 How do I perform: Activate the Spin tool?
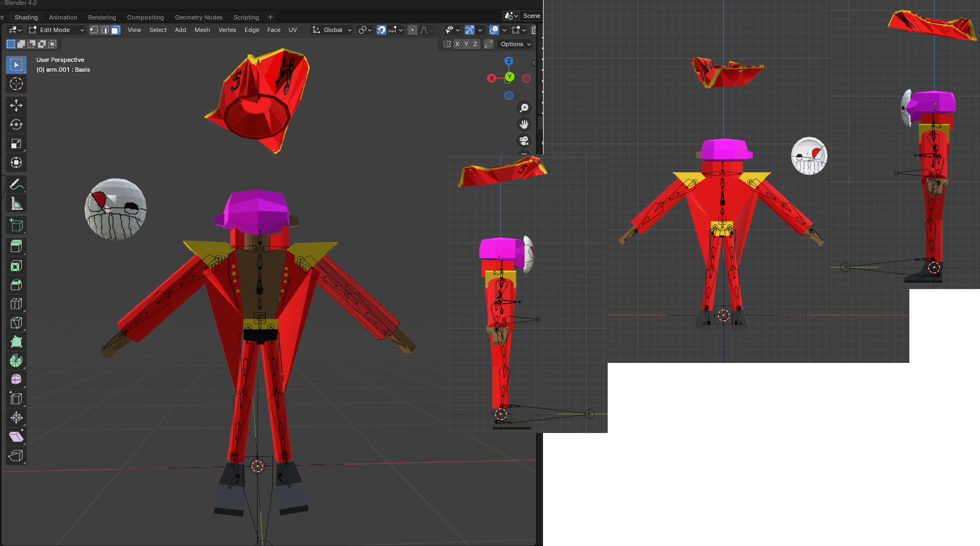point(16,361)
